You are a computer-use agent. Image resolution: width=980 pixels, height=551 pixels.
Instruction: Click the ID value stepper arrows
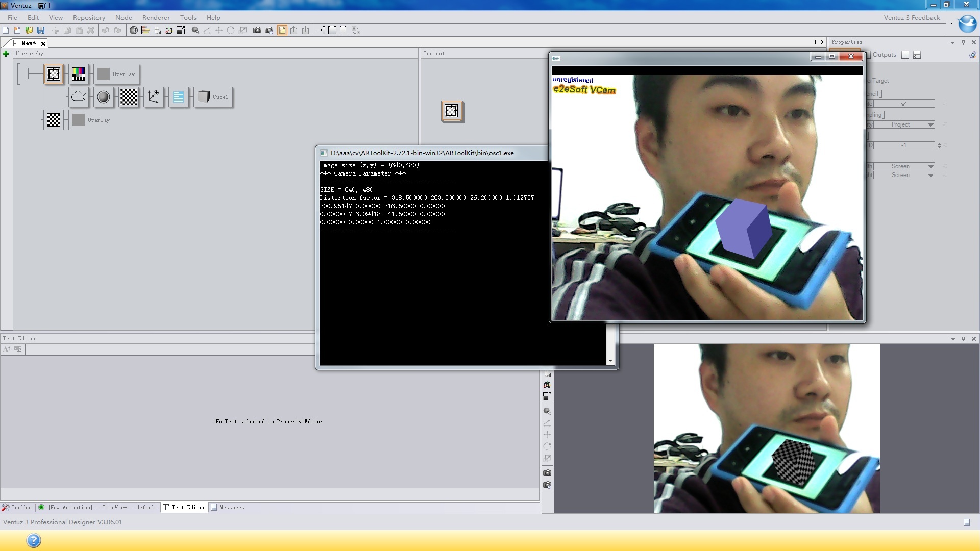[939, 145]
